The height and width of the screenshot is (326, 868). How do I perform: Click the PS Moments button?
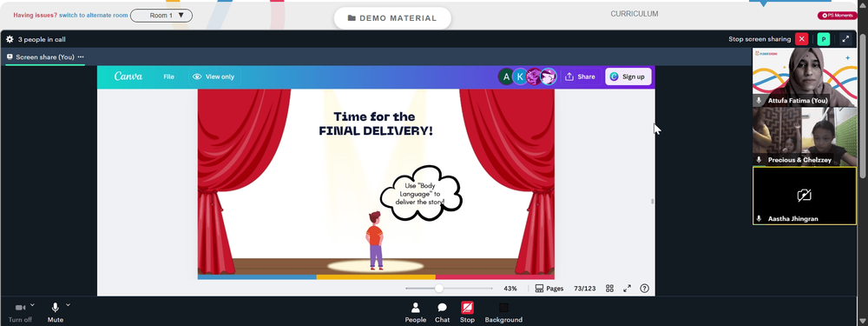pos(837,16)
